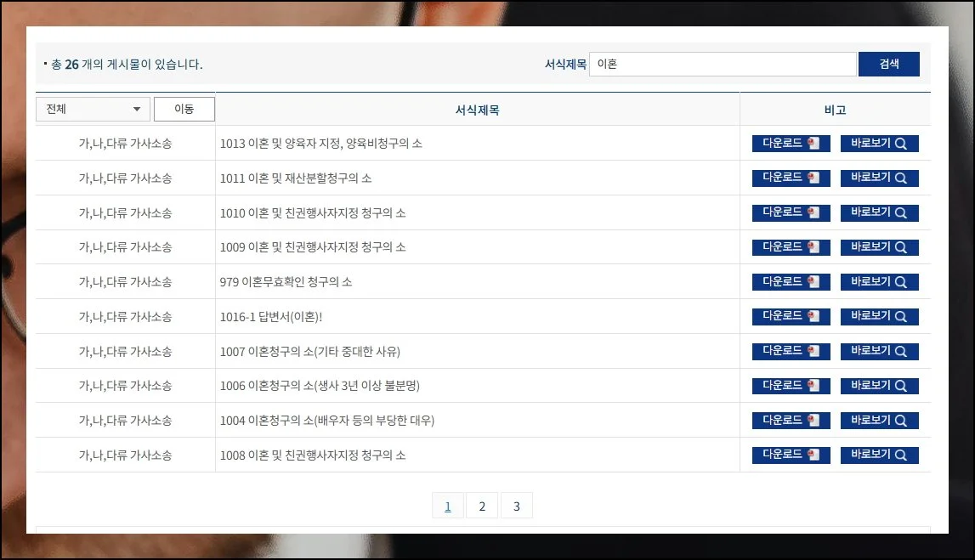Image resolution: width=975 pixels, height=560 pixels.
Task: Click the 서식제목 column header
Action: pyautogui.click(x=477, y=110)
